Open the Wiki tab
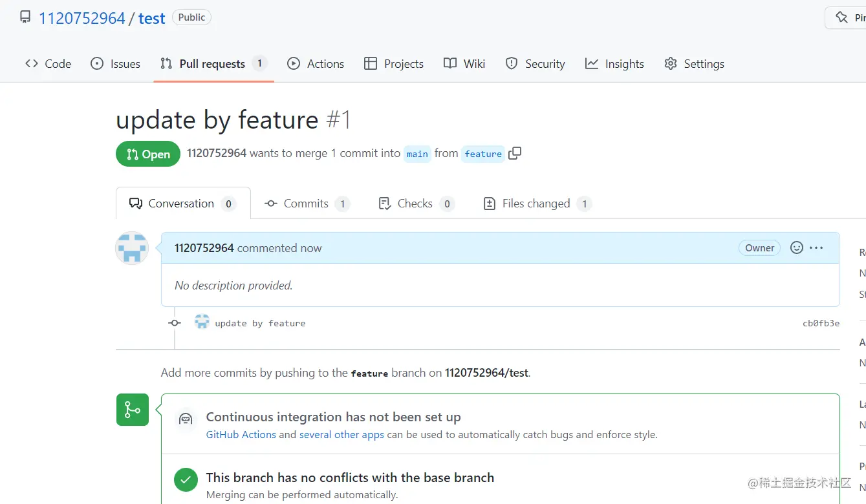Viewport: 866px width, 504px height. pos(464,63)
